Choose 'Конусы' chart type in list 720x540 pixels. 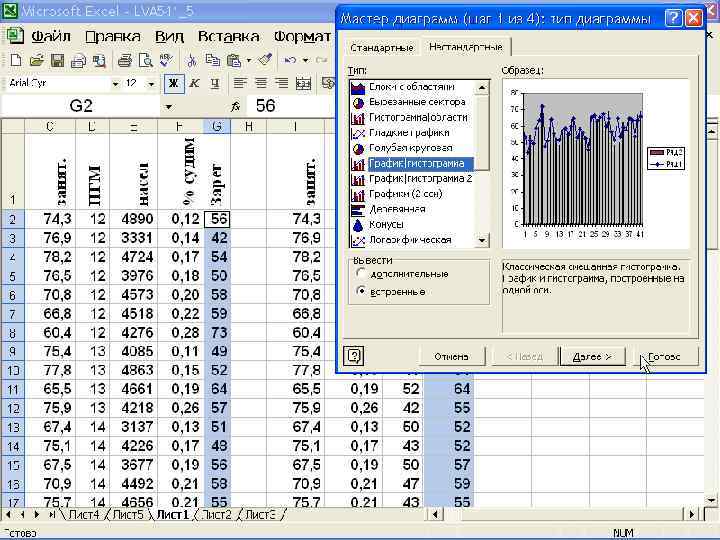pos(386,224)
